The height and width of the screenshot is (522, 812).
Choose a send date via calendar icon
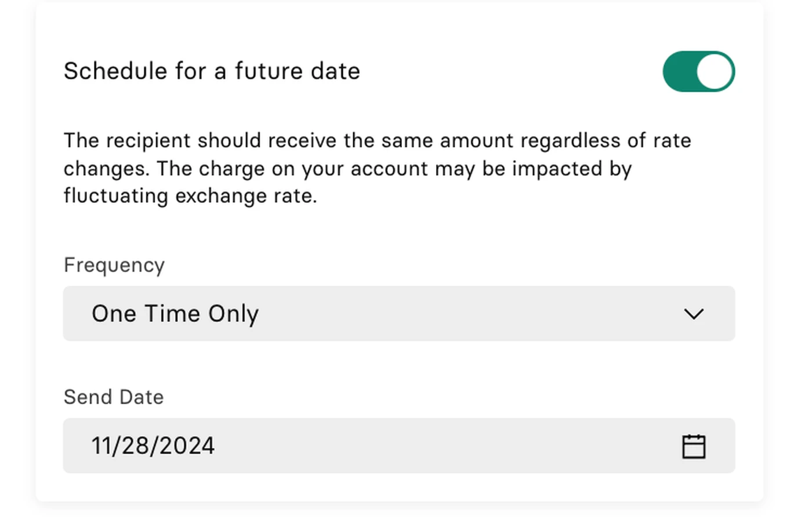point(694,446)
